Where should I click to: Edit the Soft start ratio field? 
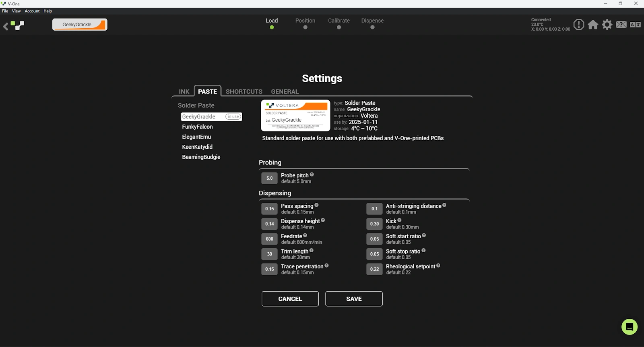(x=374, y=239)
